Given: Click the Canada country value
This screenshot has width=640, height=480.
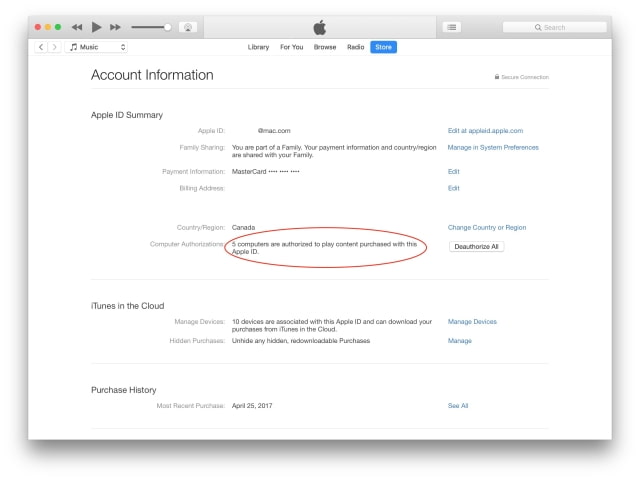Looking at the screenshot, I should [x=243, y=227].
